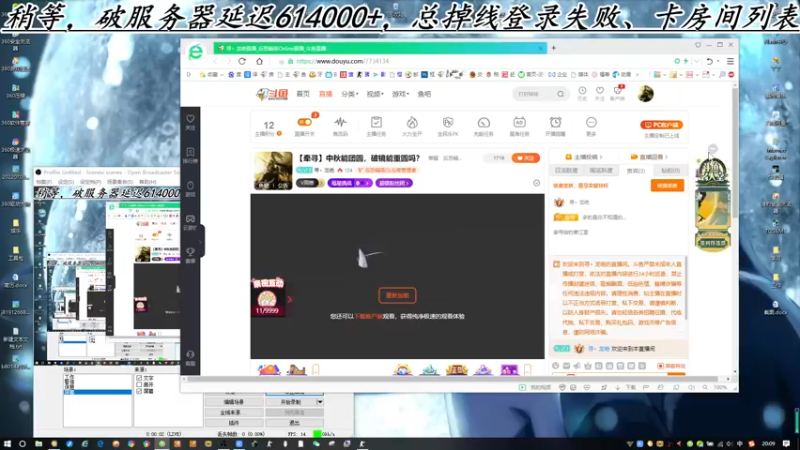This screenshot has height=450, width=800.
Task: Open the waveform push-stream code icon
Action: tap(340, 122)
